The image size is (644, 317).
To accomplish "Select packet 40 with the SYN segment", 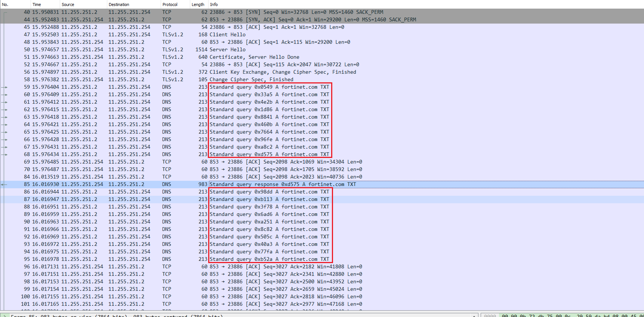I will (x=322, y=12).
